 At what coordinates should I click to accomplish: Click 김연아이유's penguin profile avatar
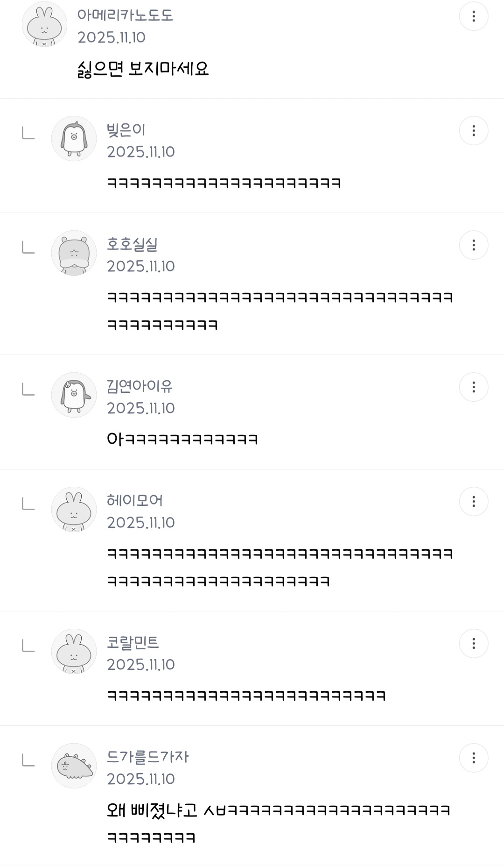pyautogui.click(x=74, y=395)
